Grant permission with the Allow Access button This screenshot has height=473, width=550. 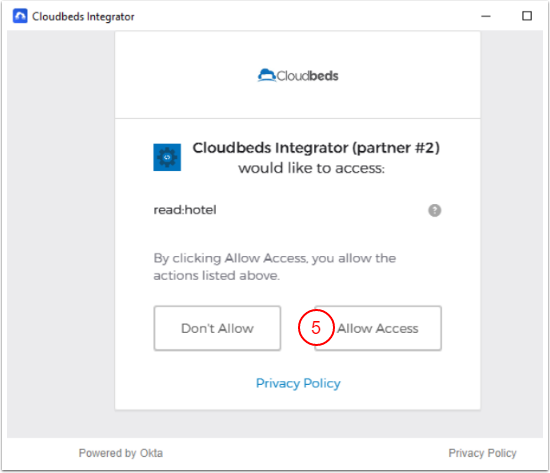378,328
